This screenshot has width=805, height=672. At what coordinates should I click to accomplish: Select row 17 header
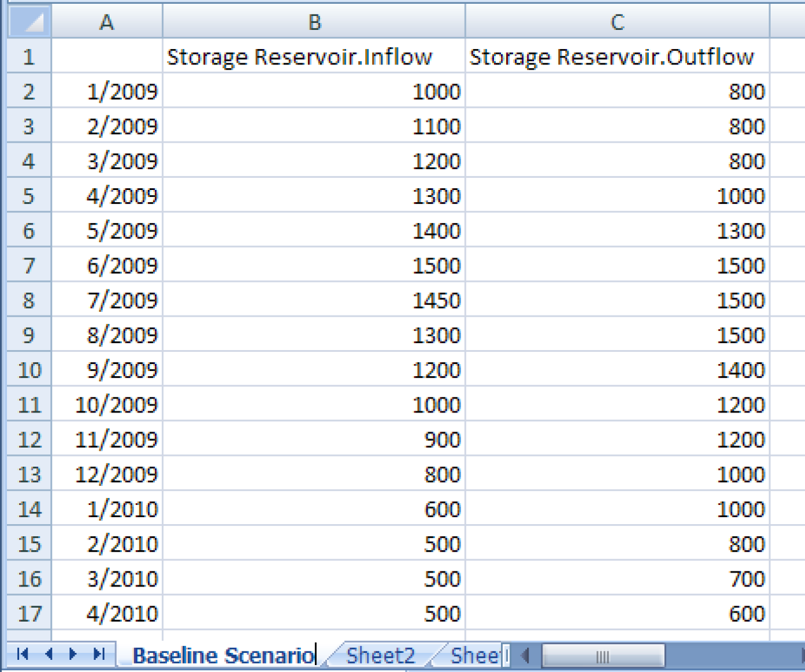coord(29,613)
